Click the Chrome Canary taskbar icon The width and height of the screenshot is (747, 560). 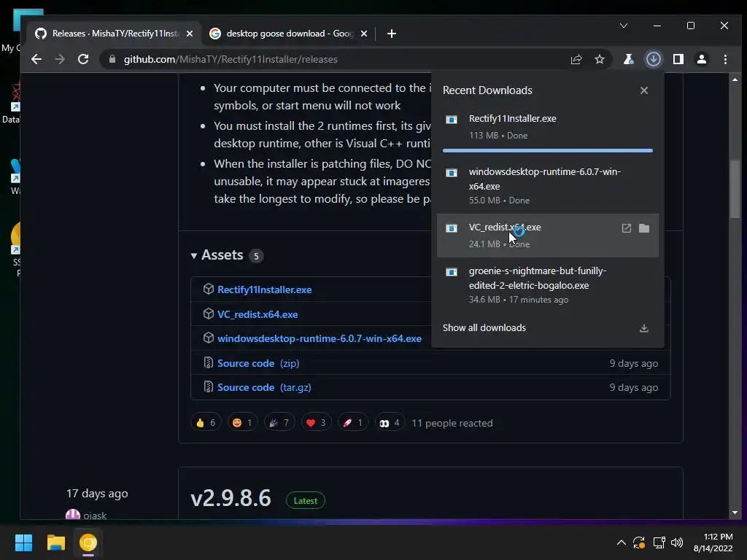pos(88,542)
